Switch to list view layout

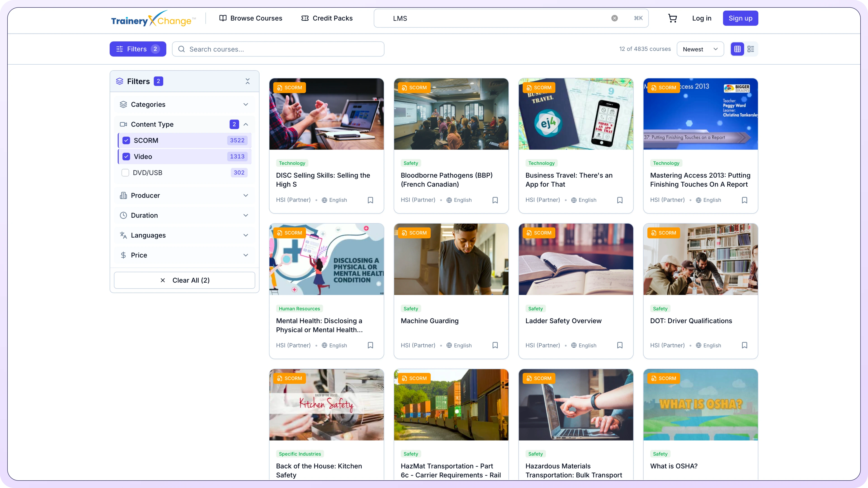[x=751, y=49]
